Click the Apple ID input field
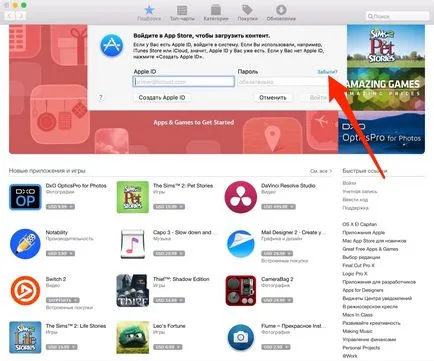The width and height of the screenshot is (434, 361). tap(184, 82)
